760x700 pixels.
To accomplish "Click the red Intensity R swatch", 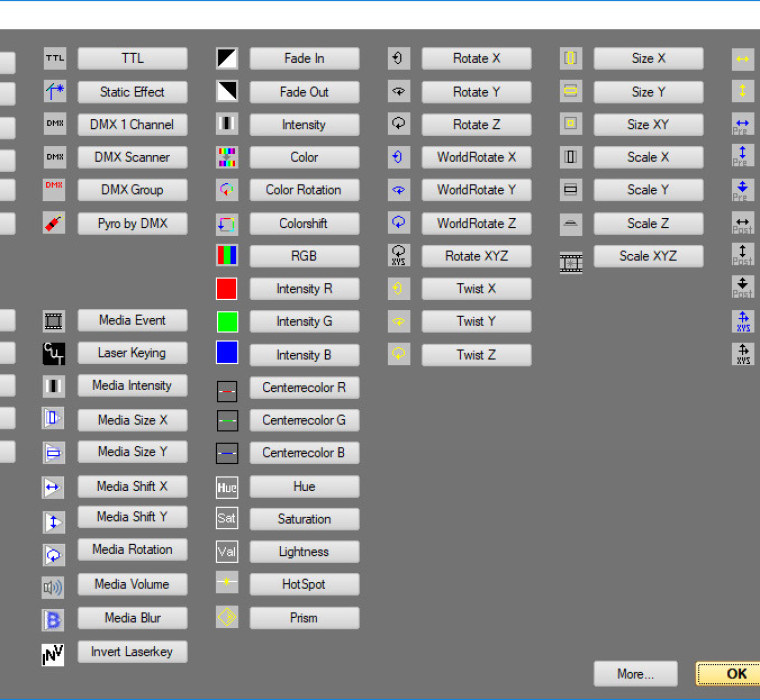I will tap(227, 289).
